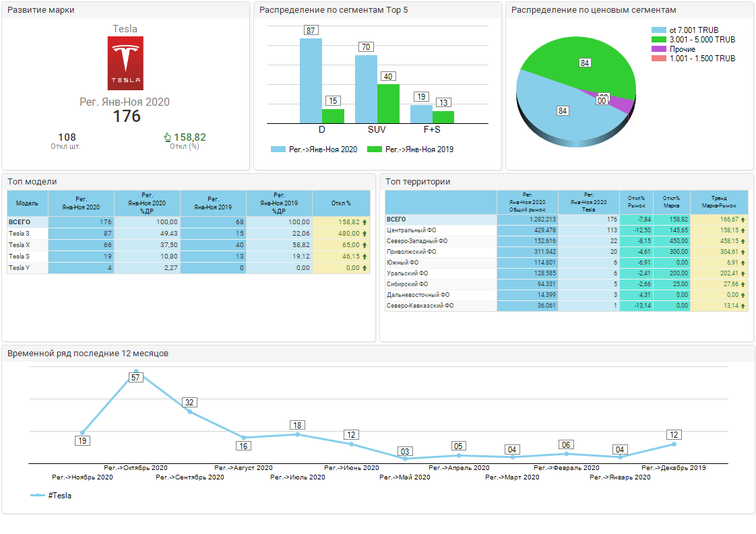Click the green arrow in Tesla X row
This screenshot has width=756, height=534.
point(365,245)
